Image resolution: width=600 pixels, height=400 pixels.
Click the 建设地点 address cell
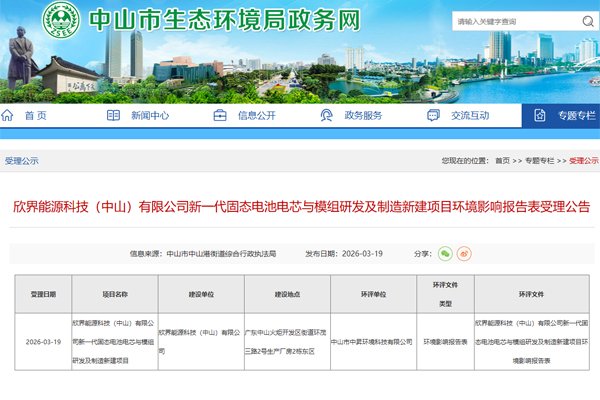[285, 342]
